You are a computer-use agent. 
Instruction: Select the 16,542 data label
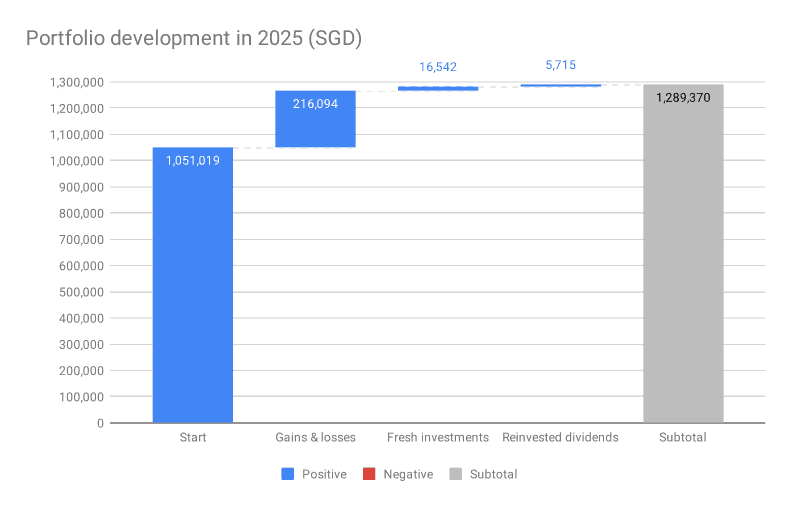[438, 67]
